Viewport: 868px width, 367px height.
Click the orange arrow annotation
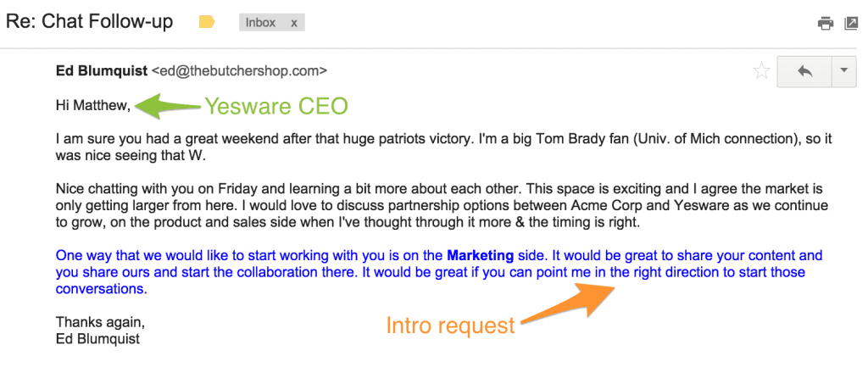pos(570,304)
